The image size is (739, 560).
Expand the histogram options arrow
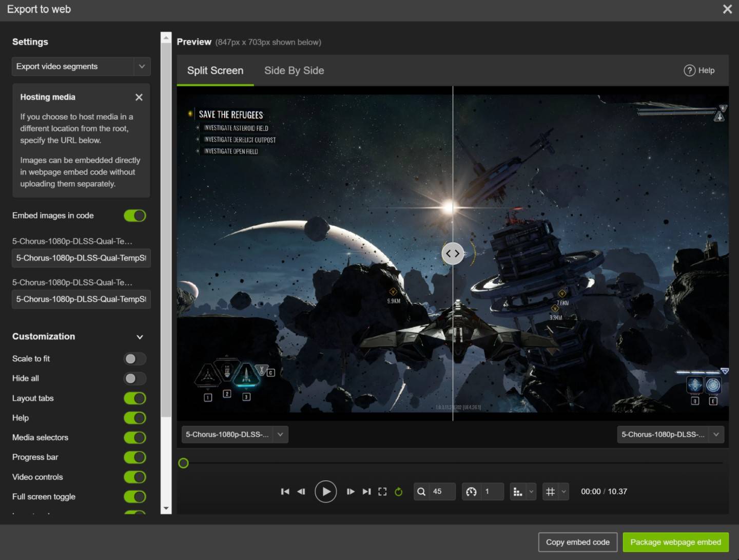click(x=531, y=492)
